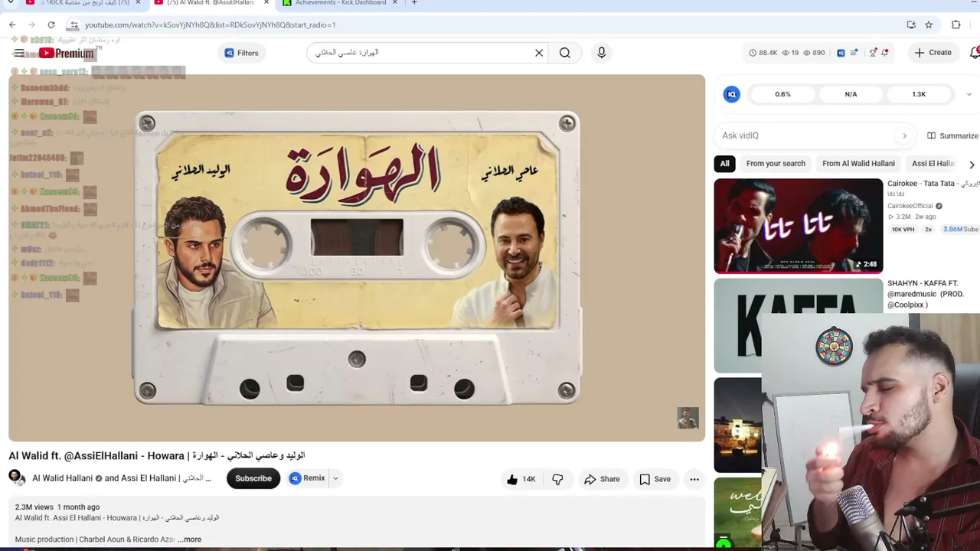Screen dimensions: 980x551
Task: Clear the YouTube search box text
Action: click(x=539, y=53)
